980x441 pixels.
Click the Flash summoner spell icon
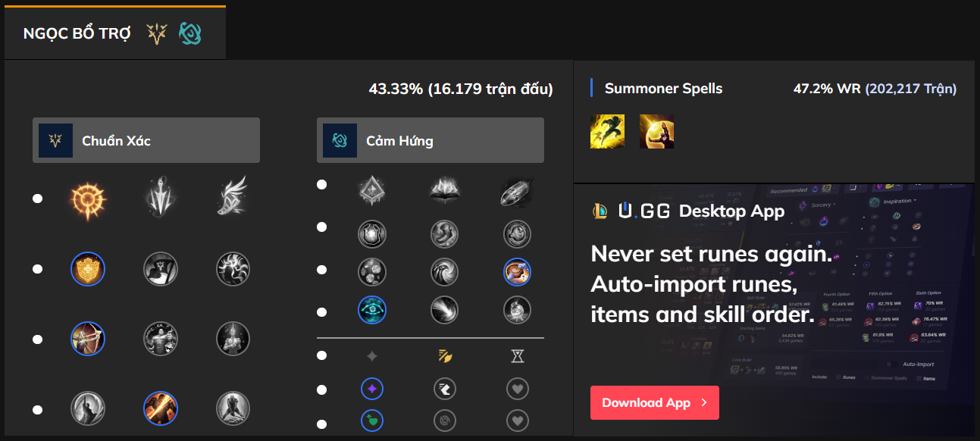pos(607,132)
